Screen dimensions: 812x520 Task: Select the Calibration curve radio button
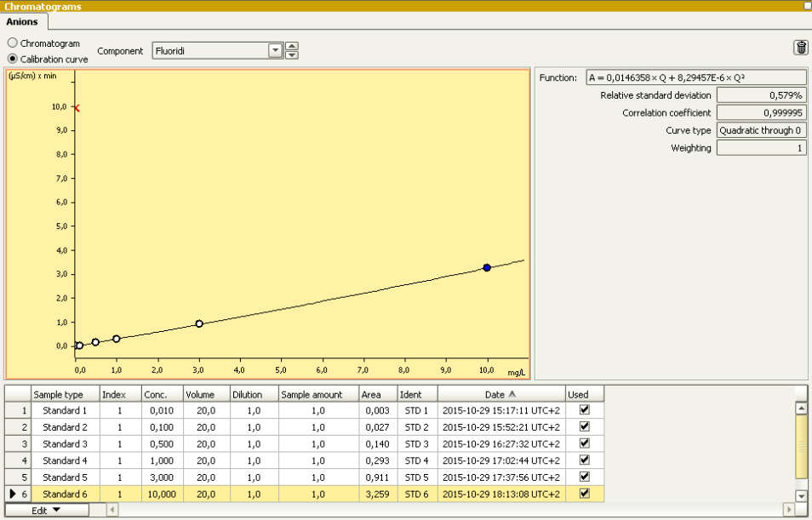coord(13,59)
